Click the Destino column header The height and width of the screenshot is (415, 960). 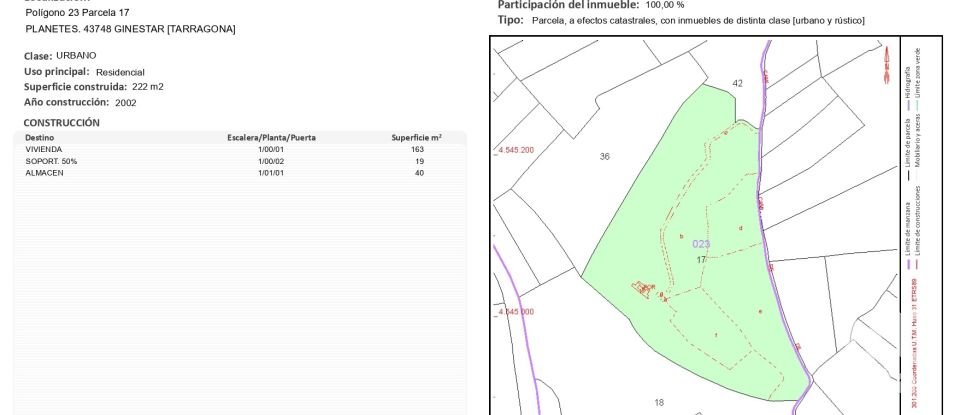[40, 137]
